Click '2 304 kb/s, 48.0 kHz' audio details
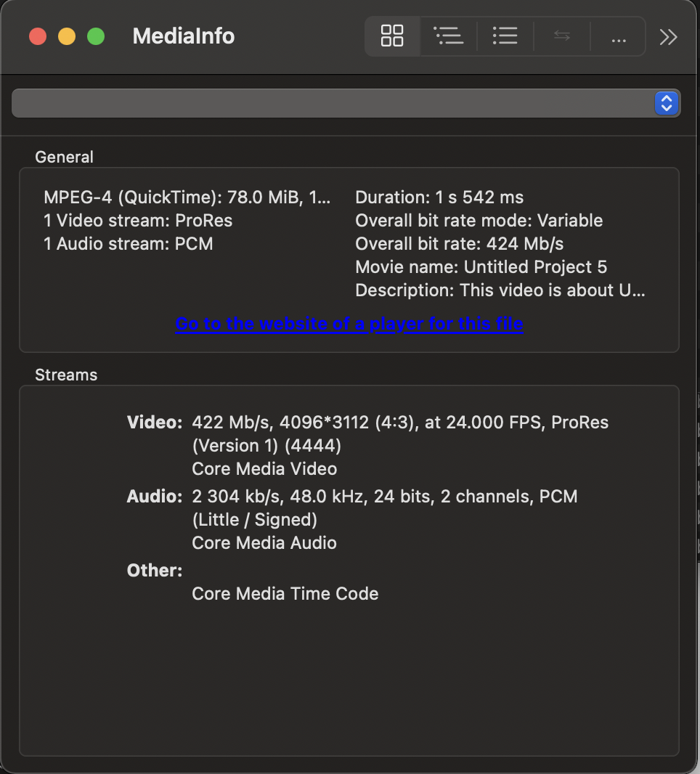This screenshot has height=774, width=700. 385,497
